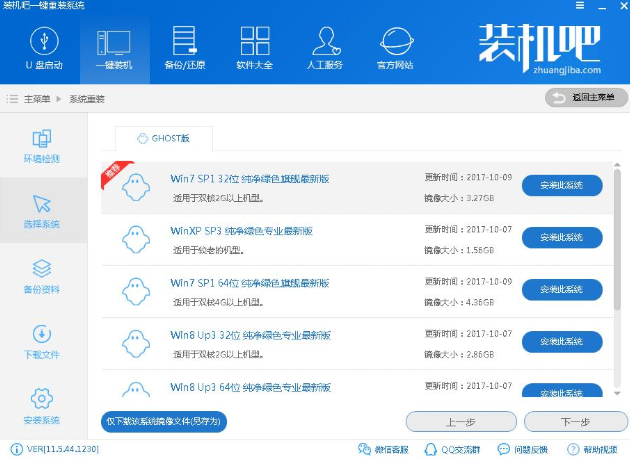Minimize the 装机吧 window
Viewport: 630px width, 464px height.
[x=602, y=6]
